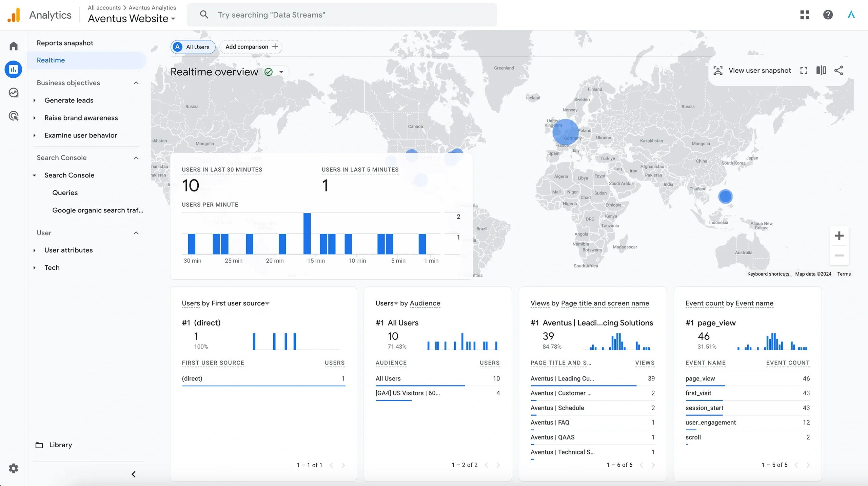Expand Tech tree item
868x486 pixels.
[x=34, y=268]
